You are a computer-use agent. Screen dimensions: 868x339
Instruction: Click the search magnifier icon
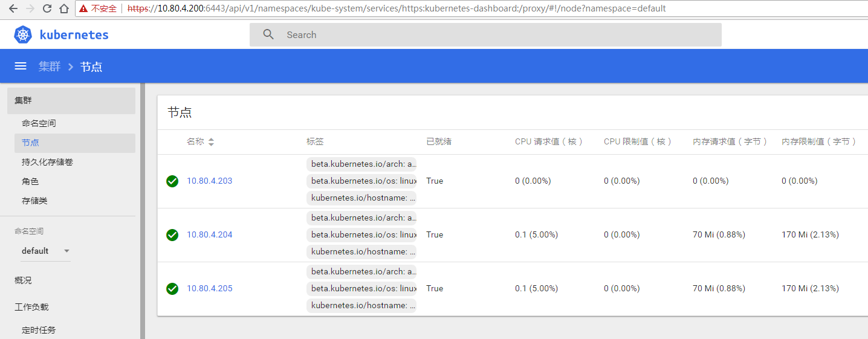click(x=268, y=35)
